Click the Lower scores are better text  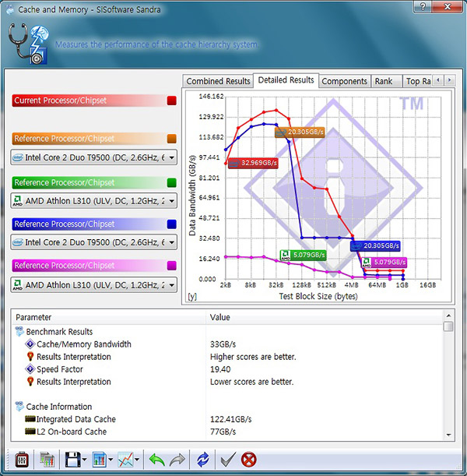point(251,381)
